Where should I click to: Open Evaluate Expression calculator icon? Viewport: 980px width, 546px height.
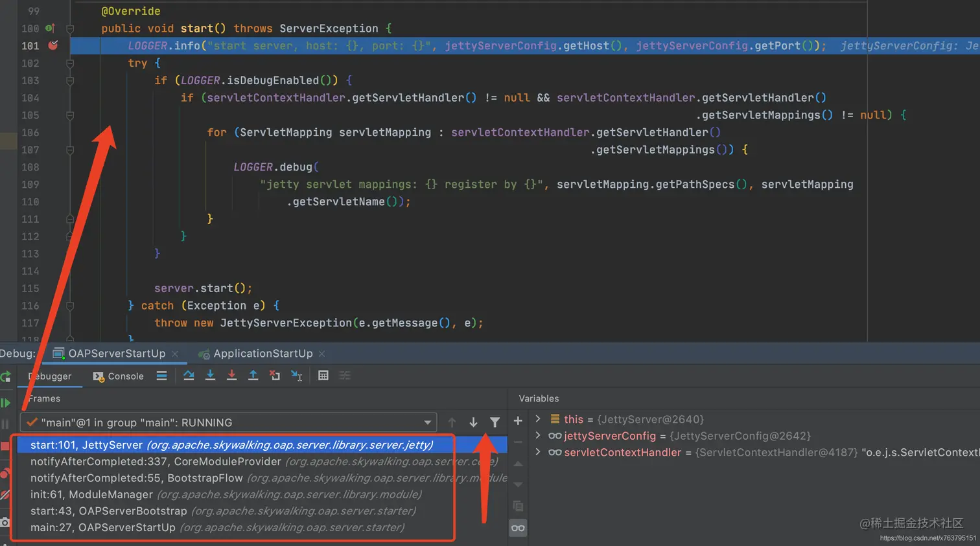[323, 376]
